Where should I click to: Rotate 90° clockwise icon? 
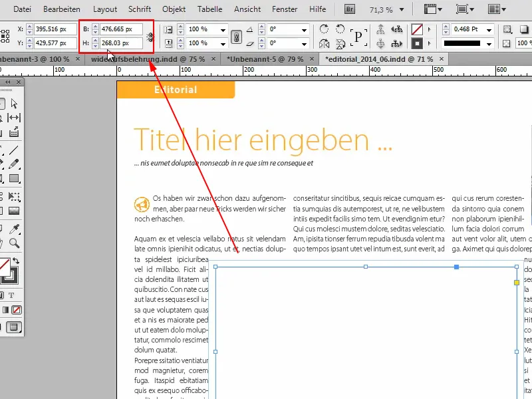click(x=324, y=29)
